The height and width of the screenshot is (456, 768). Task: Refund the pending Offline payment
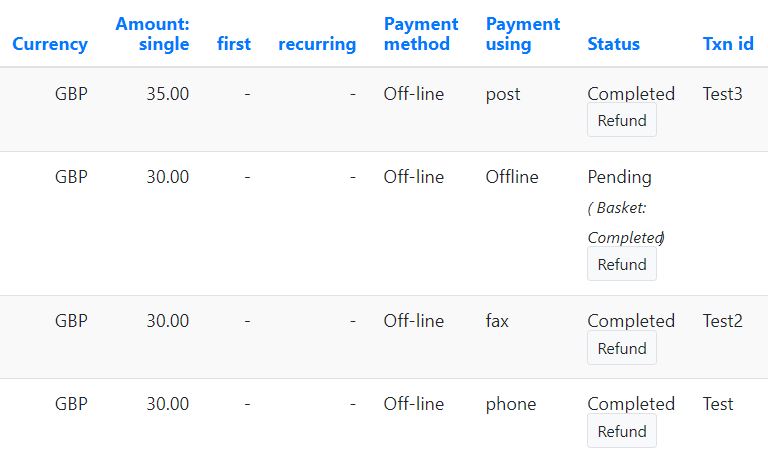click(x=622, y=264)
